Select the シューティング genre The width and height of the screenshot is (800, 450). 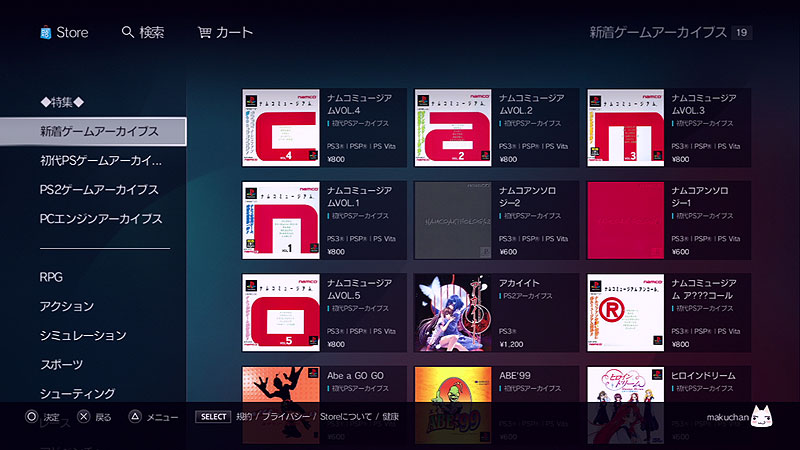coord(78,393)
